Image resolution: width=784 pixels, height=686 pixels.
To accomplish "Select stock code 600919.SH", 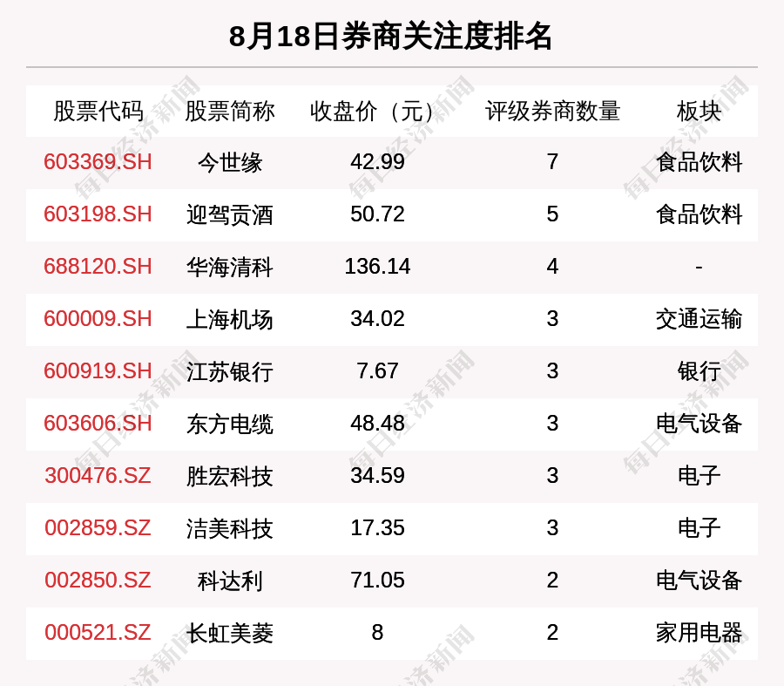I will [x=98, y=371].
